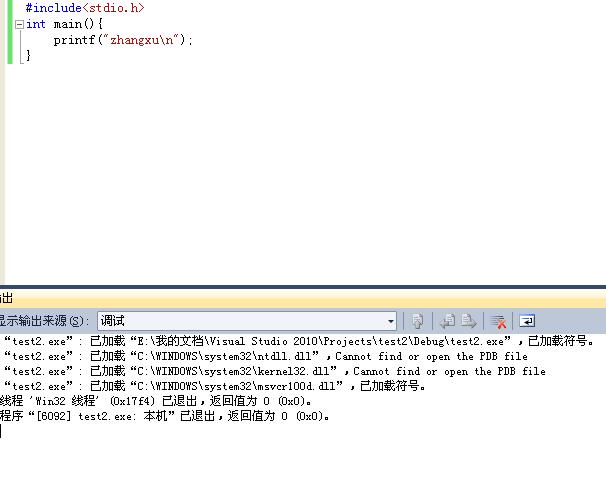
Task: Click the closing brace of main
Action: pos(28,55)
